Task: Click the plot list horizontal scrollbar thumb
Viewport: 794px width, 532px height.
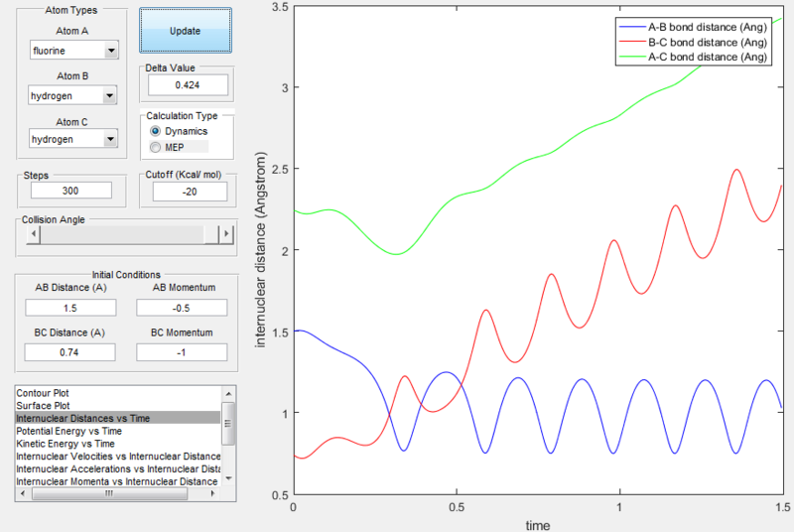Action: click(109, 493)
